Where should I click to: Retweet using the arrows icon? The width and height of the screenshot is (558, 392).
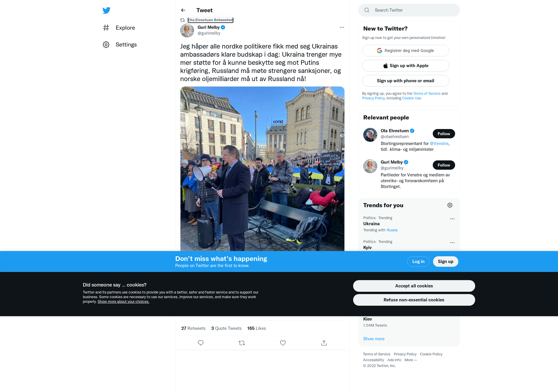pyautogui.click(x=242, y=343)
